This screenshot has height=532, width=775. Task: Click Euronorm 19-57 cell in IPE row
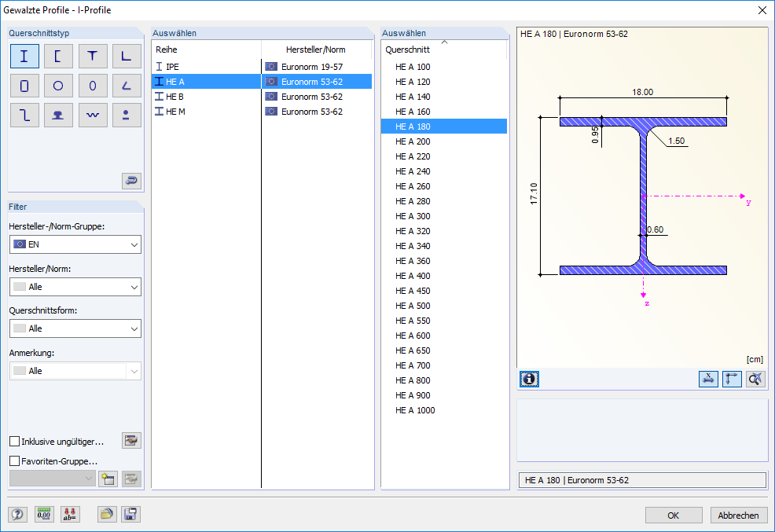click(316, 67)
